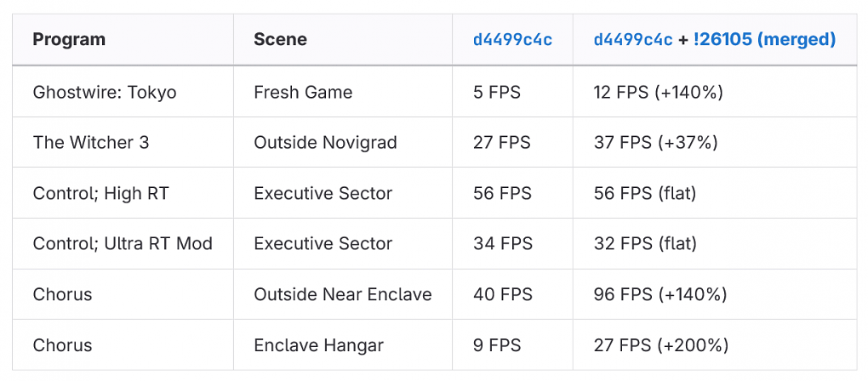Screen dimensions: 868x381
Task: Click the 32 FPS (flat) result
Action: 645,244
